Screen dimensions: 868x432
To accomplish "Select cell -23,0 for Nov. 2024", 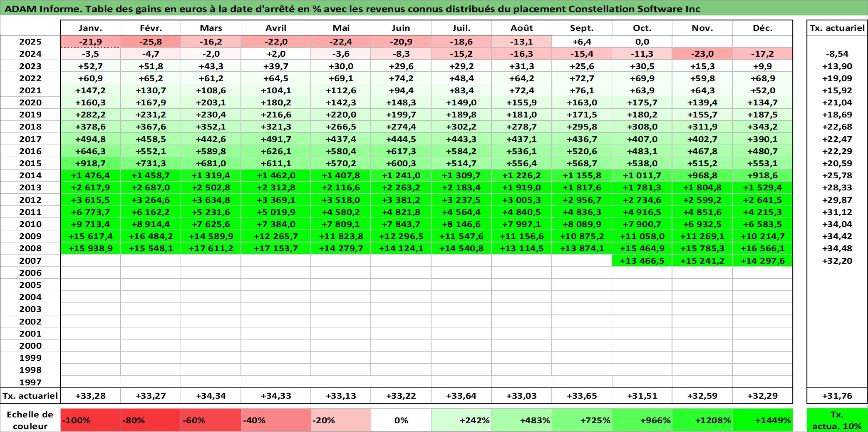I will [702, 54].
